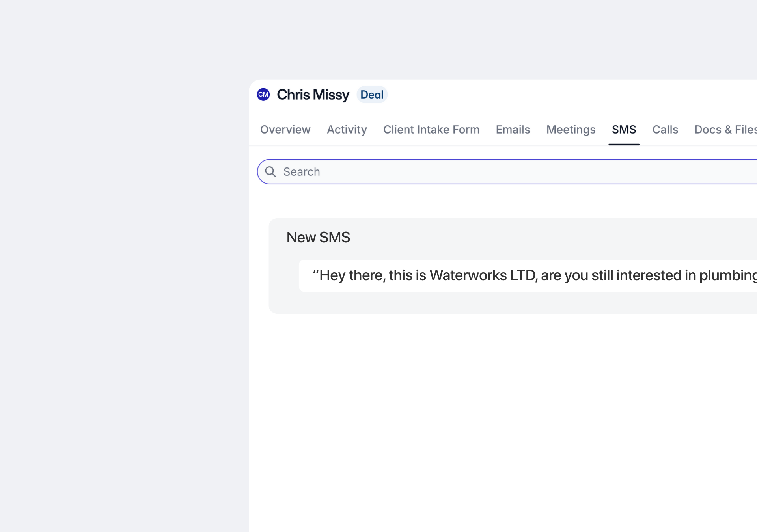Image resolution: width=757 pixels, height=532 pixels.
Task: Click the Chris Missy contact name
Action: (313, 95)
